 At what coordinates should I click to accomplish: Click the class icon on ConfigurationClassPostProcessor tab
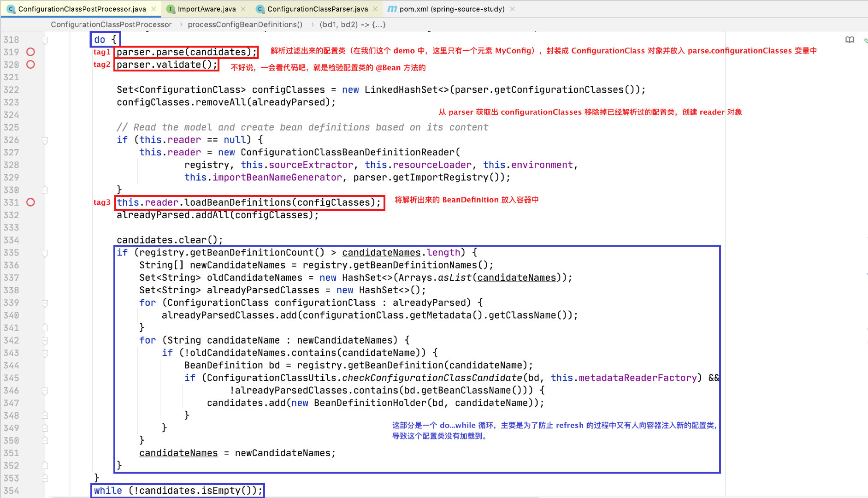click(11, 9)
